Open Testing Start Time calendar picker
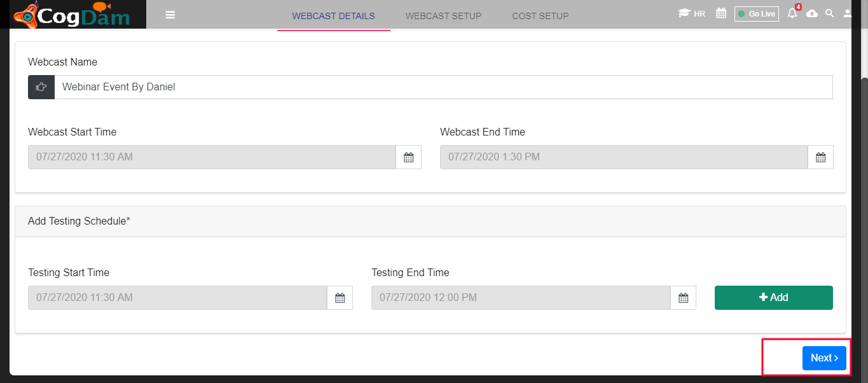This screenshot has height=383, width=868. tap(340, 298)
